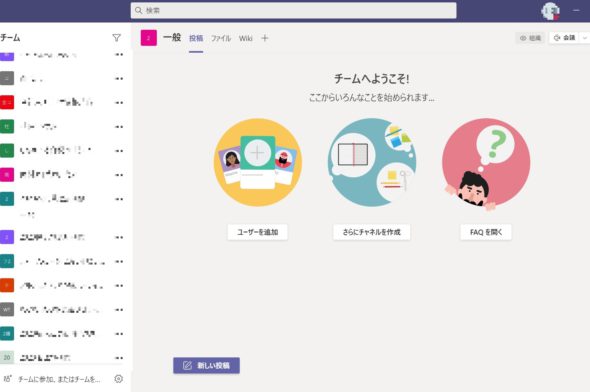The image size is (590, 392).
Task: Click the 一般 channel title
Action: [x=172, y=38]
